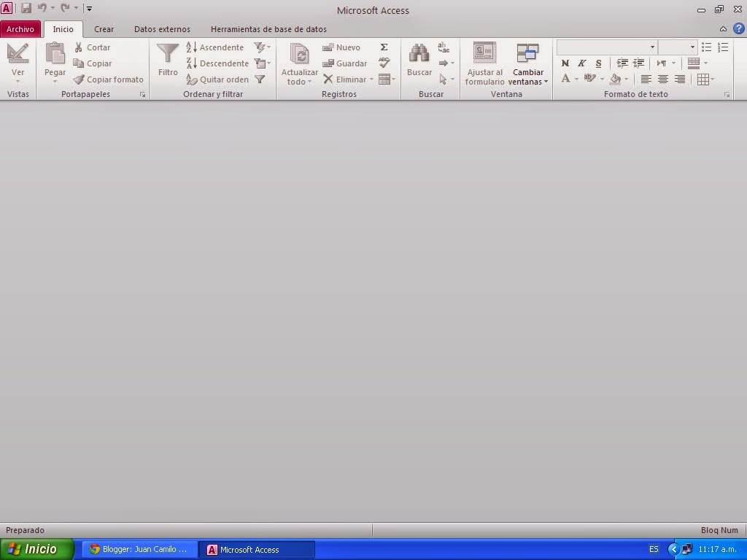
Task: Open the Datos externos tab
Action: pyautogui.click(x=162, y=29)
